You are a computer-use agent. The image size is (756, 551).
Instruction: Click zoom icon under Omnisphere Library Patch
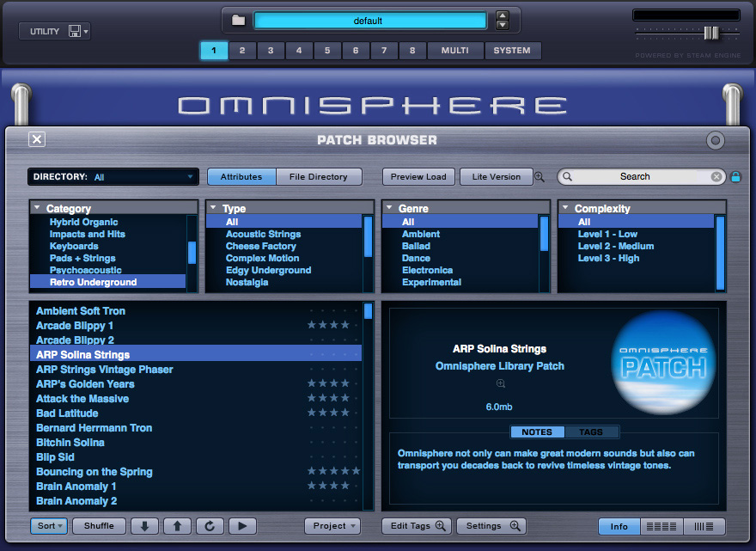point(501,383)
